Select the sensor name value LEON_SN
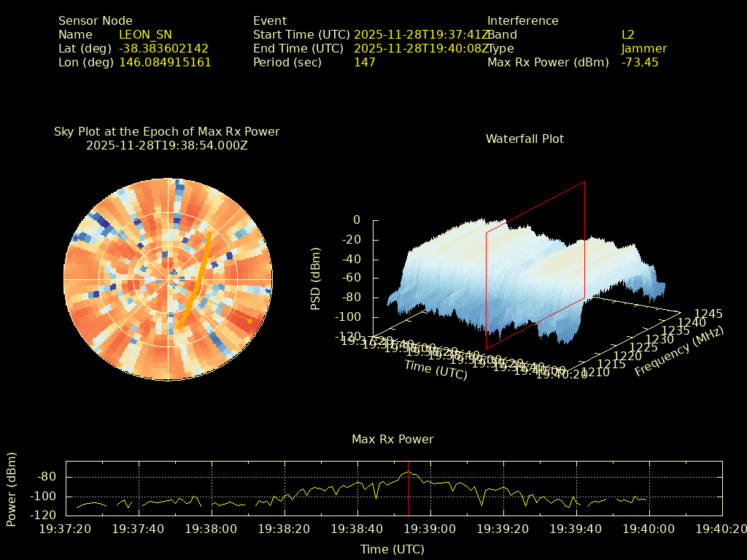 [x=145, y=35]
